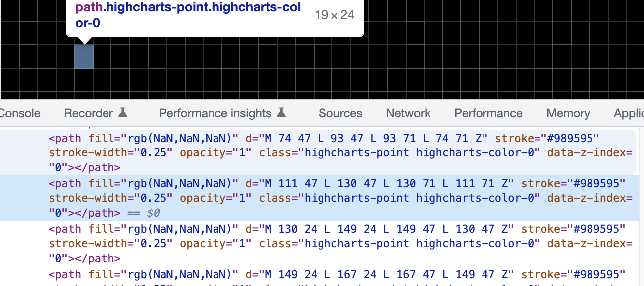
Task: Click the experiment beaker icon beside Recorder
Action: pos(123,113)
